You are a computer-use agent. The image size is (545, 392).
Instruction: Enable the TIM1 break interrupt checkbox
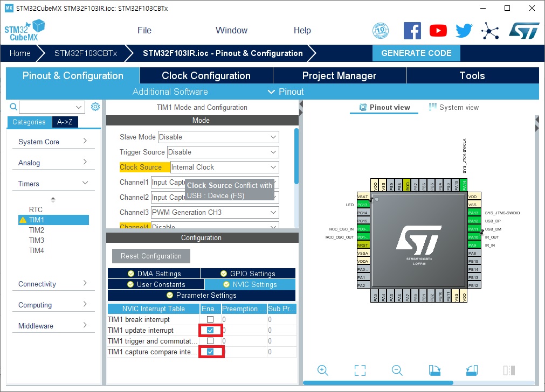[210, 319]
